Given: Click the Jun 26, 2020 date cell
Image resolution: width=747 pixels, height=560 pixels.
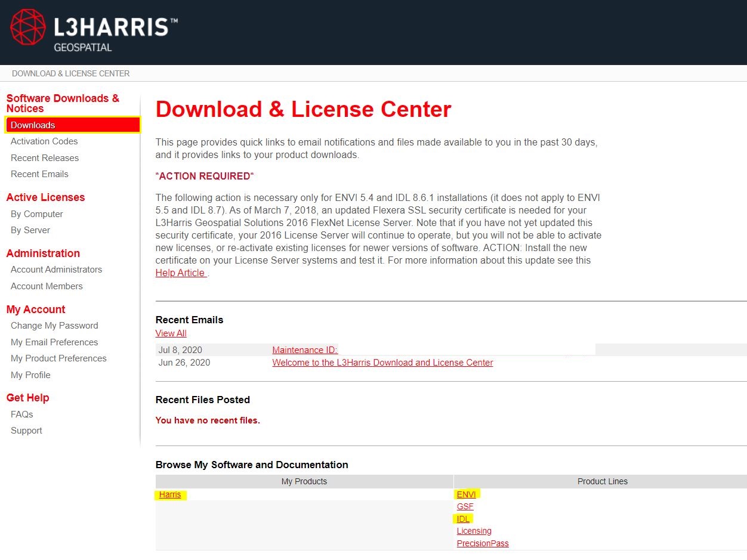Looking at the screenshot, I should point(184,363).
